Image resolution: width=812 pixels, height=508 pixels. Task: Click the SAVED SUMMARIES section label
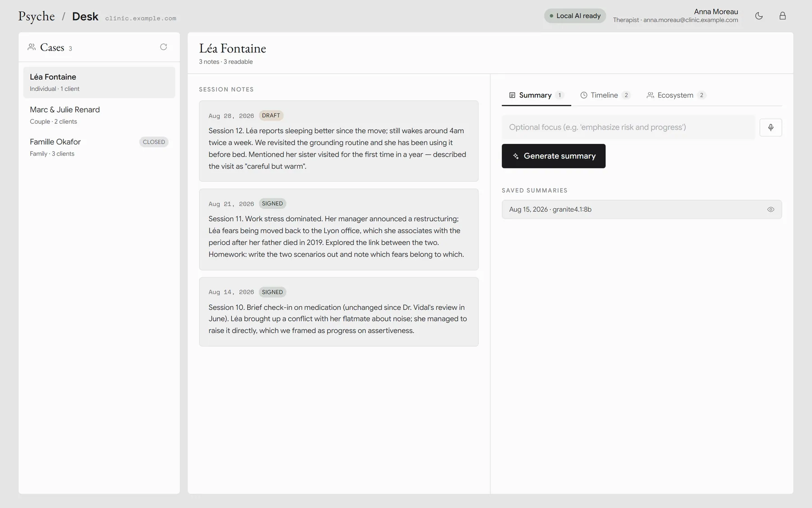click(535, 191)
